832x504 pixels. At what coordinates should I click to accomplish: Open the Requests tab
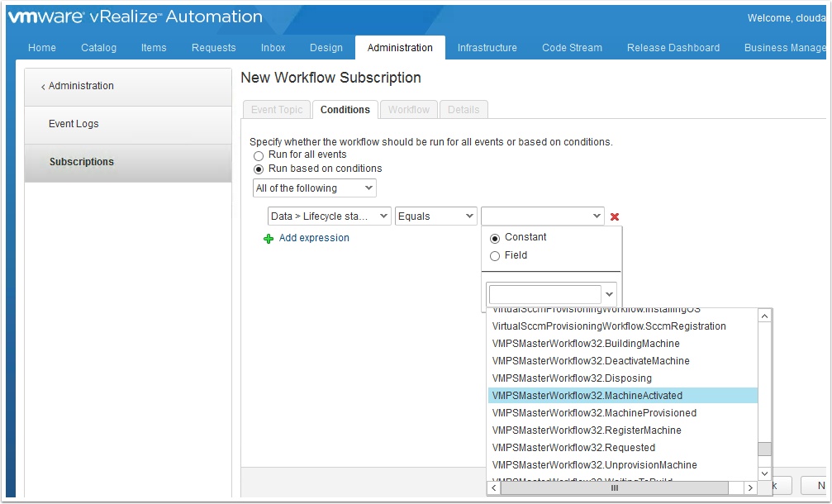(x=214, y=48)
